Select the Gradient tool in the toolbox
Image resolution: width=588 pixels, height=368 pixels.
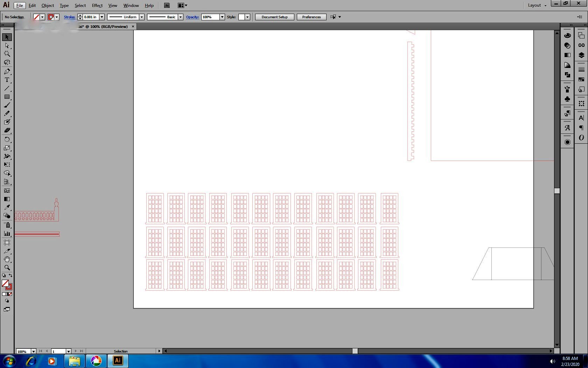click(7, 199)
